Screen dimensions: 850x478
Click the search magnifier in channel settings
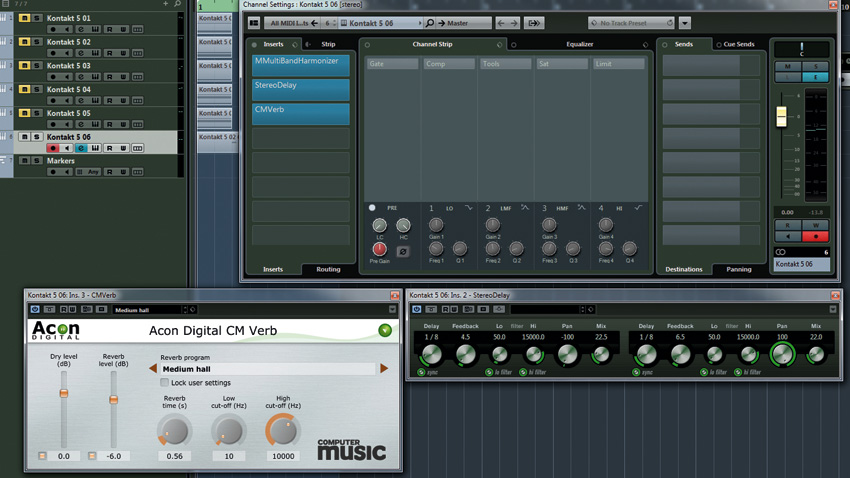(429, 23)
